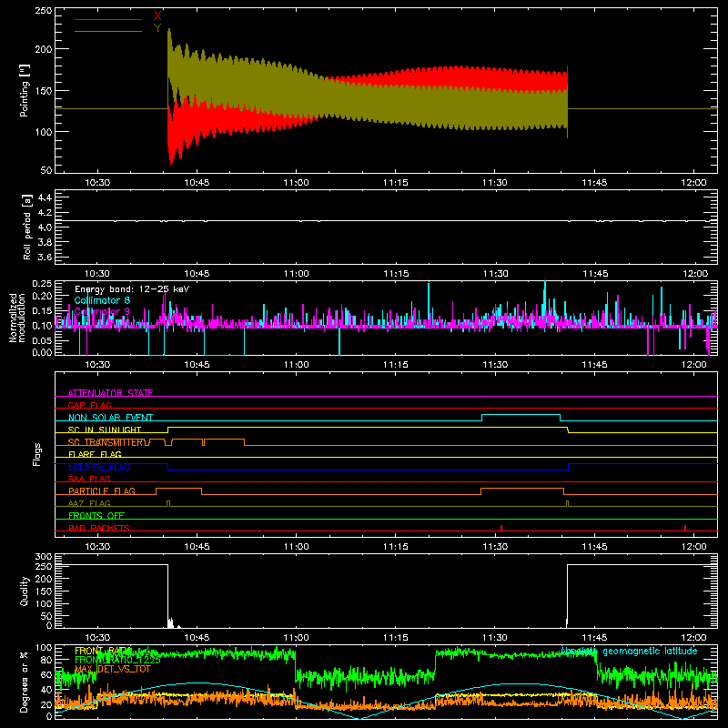
Task: Click the 4.4 tick on Roll period axis
Action: click(x=45, y=197)
